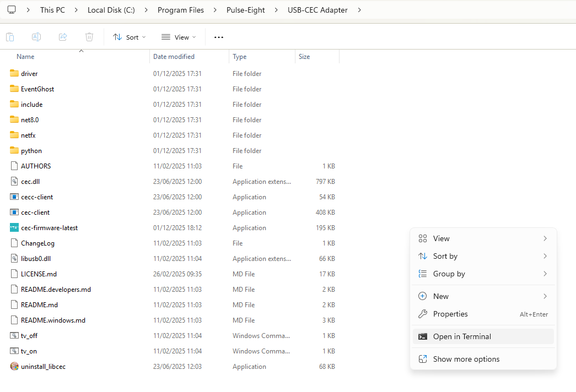Click the 68 KB size cell
Image resolution: width=576 pixels, height=392 pixels.
[327, 366]
